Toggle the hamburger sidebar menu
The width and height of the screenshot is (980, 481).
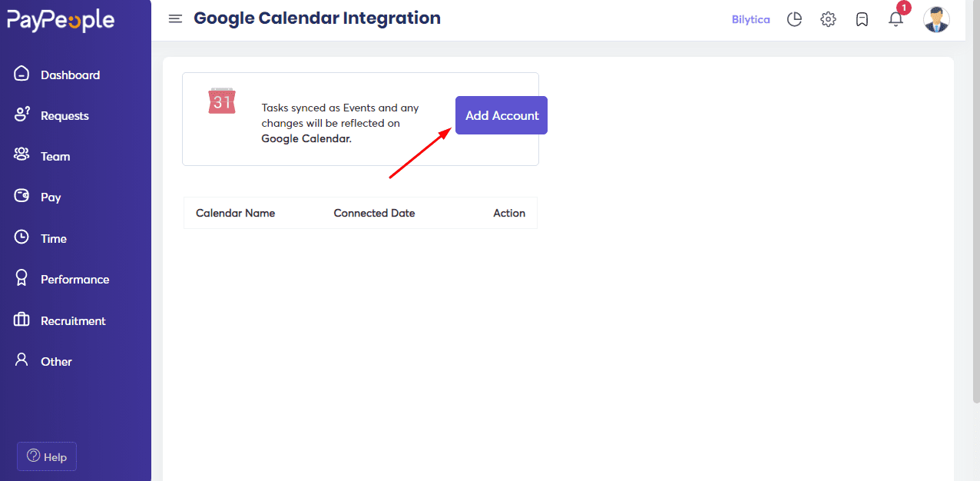click(175, 19)
